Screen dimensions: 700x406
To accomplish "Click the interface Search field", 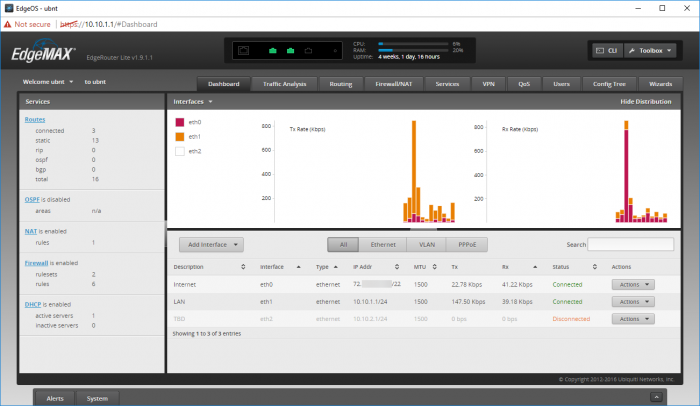I will [630, 244].
